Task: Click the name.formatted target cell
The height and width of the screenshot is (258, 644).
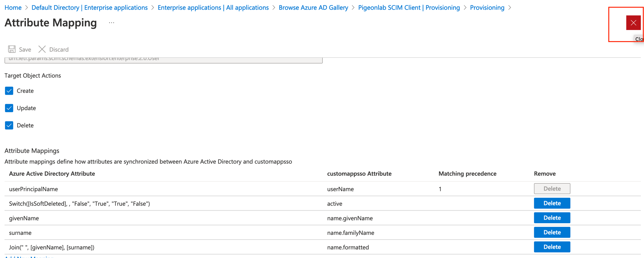Action: tap(348, 247)
